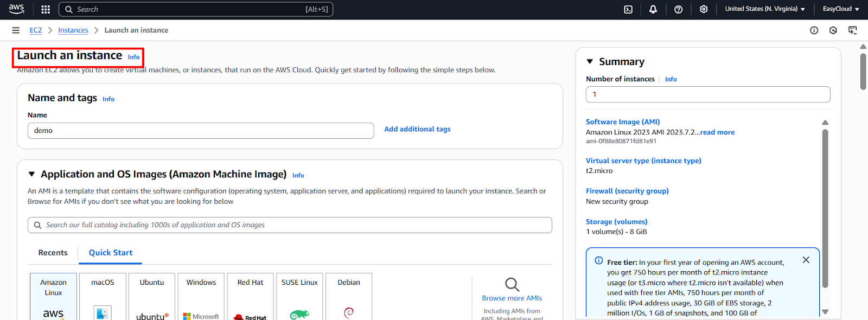The image size is (868, 320).
Task: Click the Summary panel scroll down arrow
Action: pyautogui.click(x=825, y=312)
